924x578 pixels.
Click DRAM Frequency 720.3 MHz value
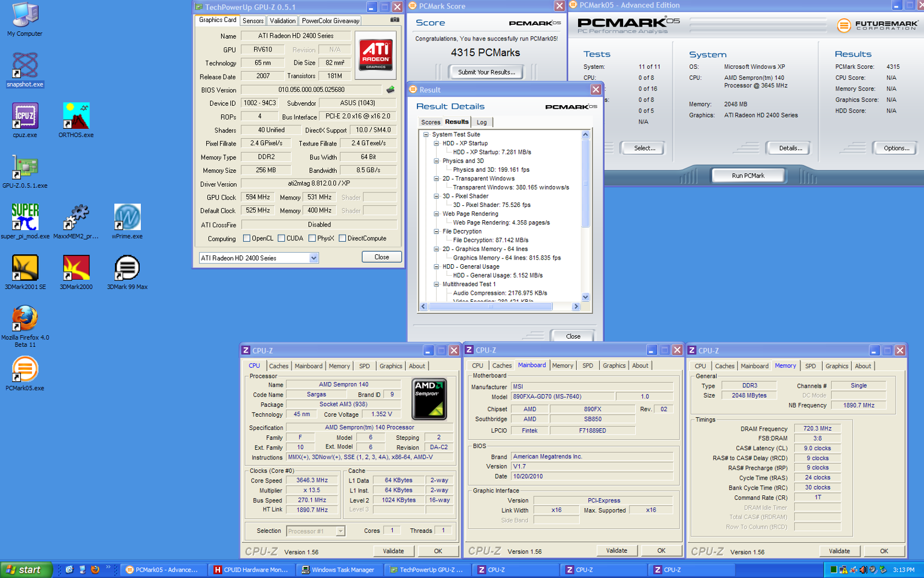[817, 428]
